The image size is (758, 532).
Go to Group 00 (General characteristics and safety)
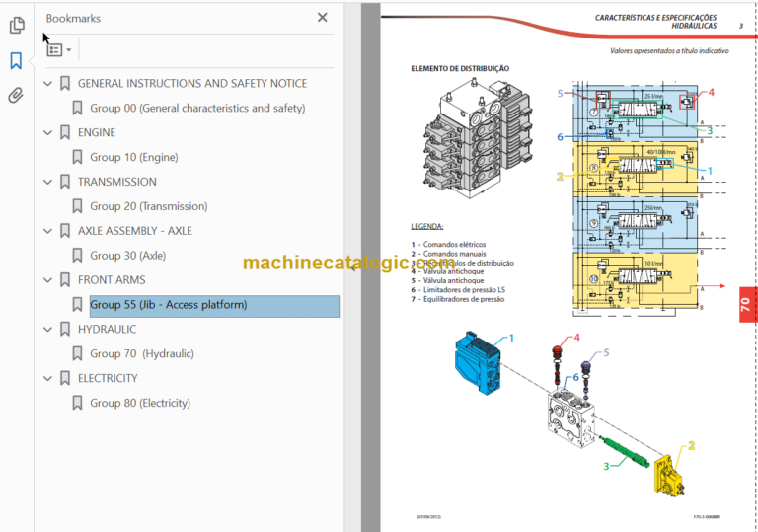click(x=197, y=109)
